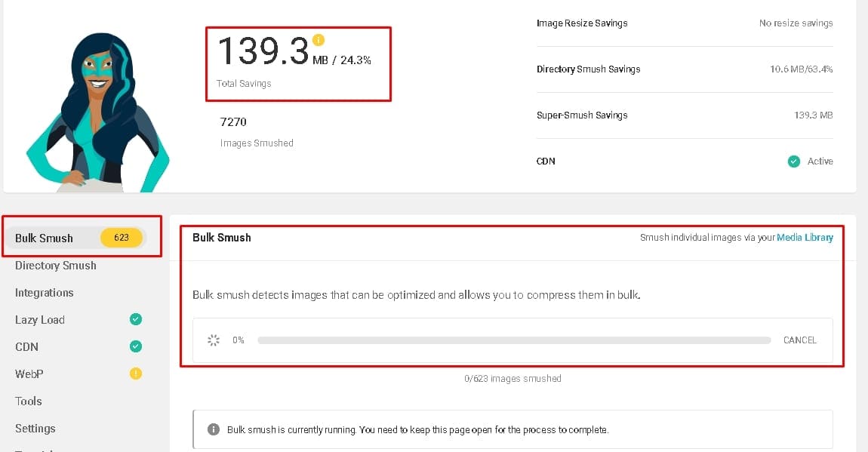The width and height of the screenshot is (868, 452).
Task: Cancel the running bulk smush
Action: [x=800, y=340]
